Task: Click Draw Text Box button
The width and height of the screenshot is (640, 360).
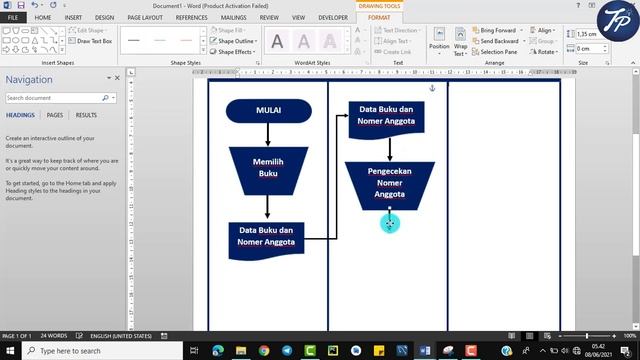Action: (90, 41)
